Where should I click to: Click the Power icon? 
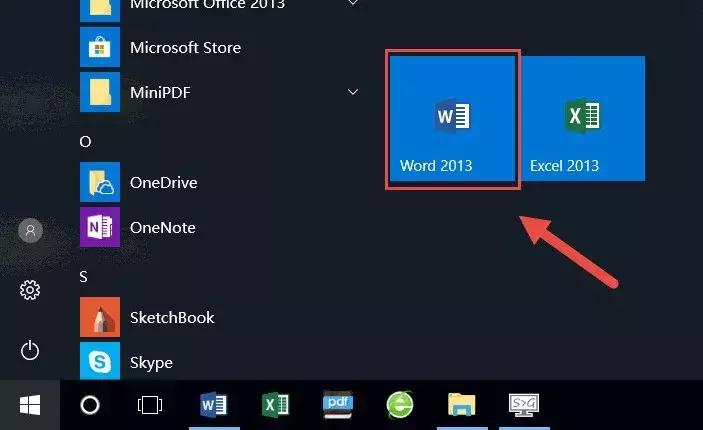click(30, 350)
